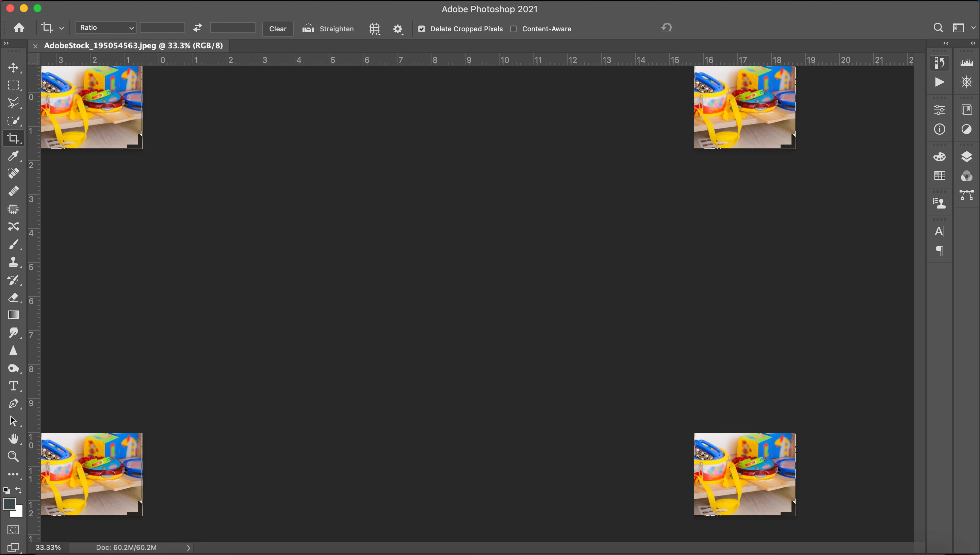Image resolution: width=980 pixels, height=555 pixels.
Task: Select the Move tool
Action: coord(13,68)
